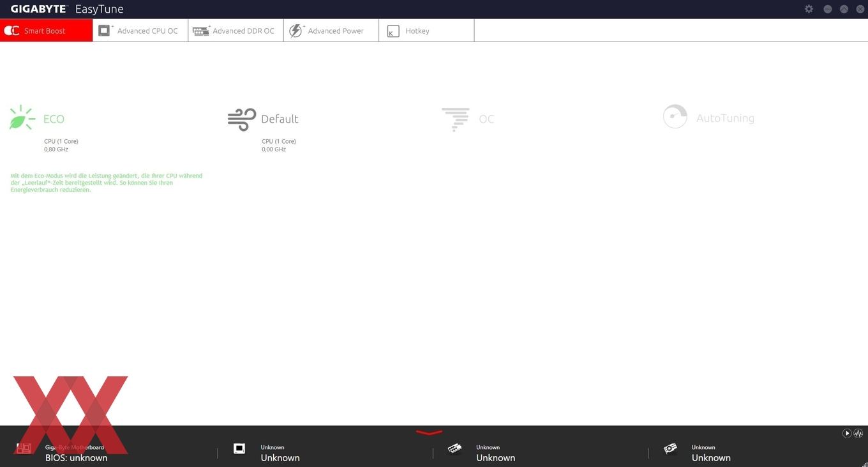Screen dimensions: 868x467
Task: Collapse EasyTune with the up-arrow button
Action: 844,9
